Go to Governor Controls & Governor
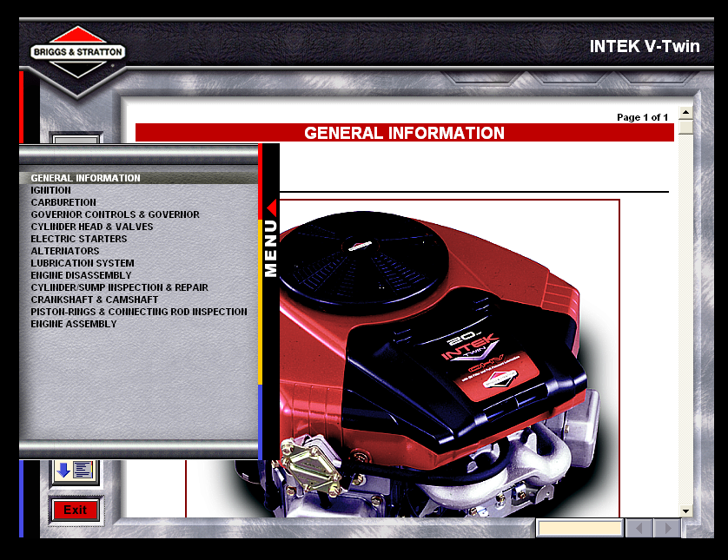Viewport: 728px width, 560px height. point(116,214)
